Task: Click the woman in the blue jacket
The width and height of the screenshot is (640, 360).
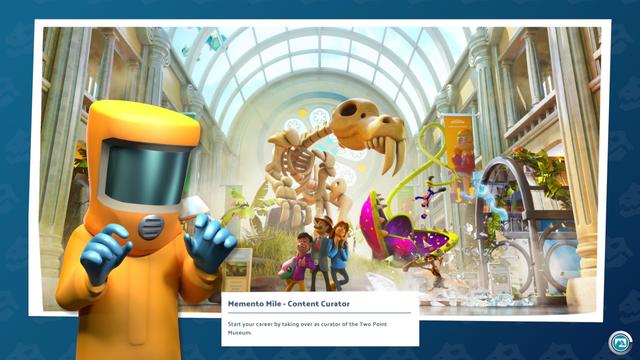Action: tap(340, 254)
